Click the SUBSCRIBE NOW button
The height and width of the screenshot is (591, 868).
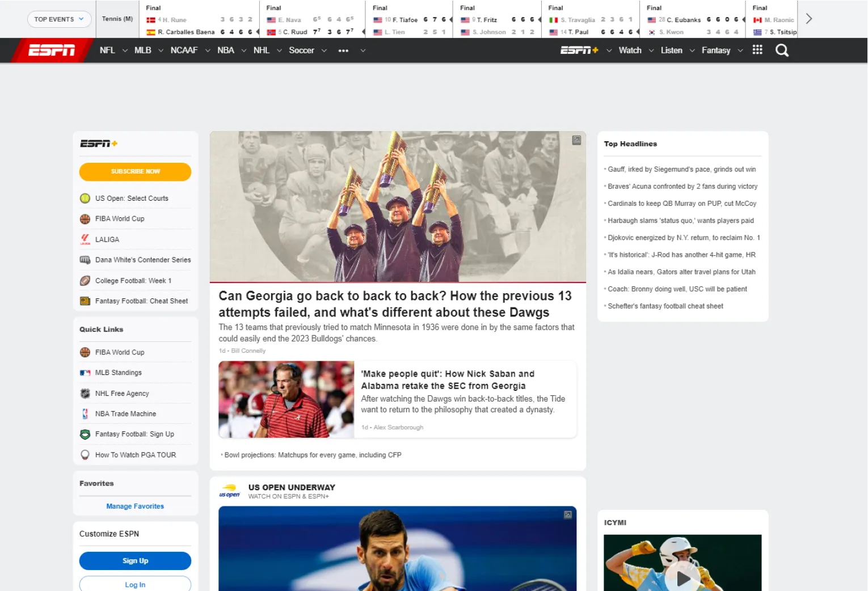pos(135,172)
